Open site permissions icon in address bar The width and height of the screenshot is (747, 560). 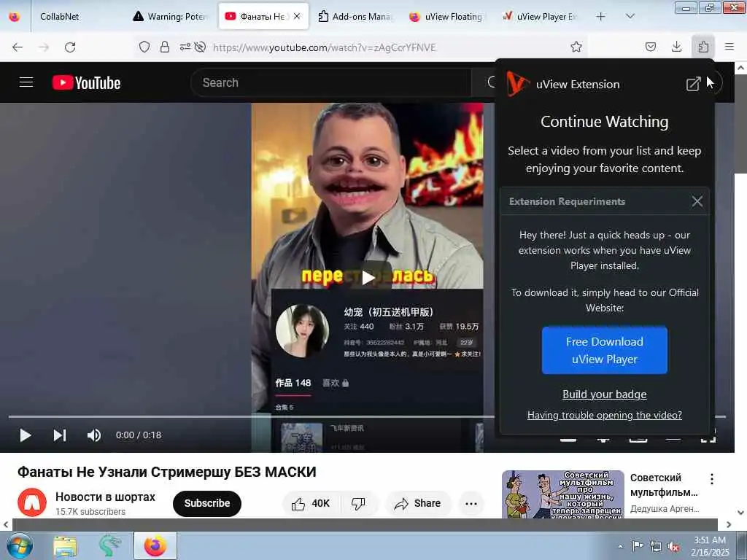(x=185, y=47)
